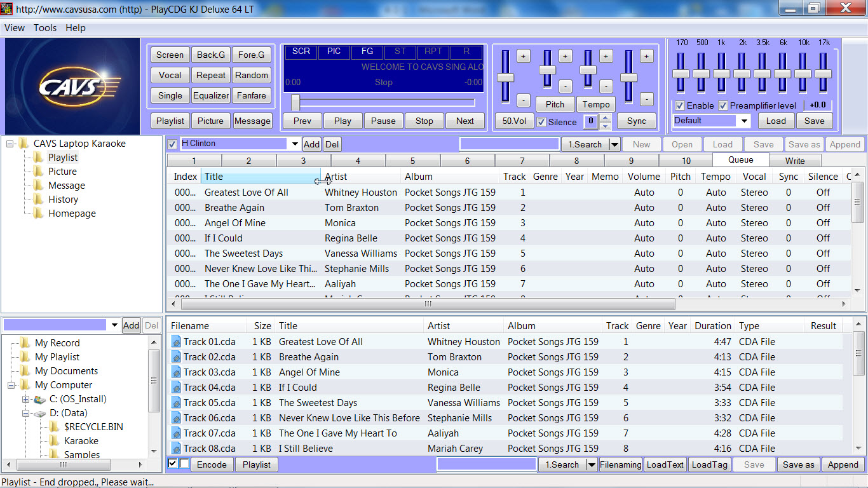This screenshot has width=868, height=488.
Task: Toggle the unchecked box left of Encode
Action: pyautogui.click(x=184, y=464)
